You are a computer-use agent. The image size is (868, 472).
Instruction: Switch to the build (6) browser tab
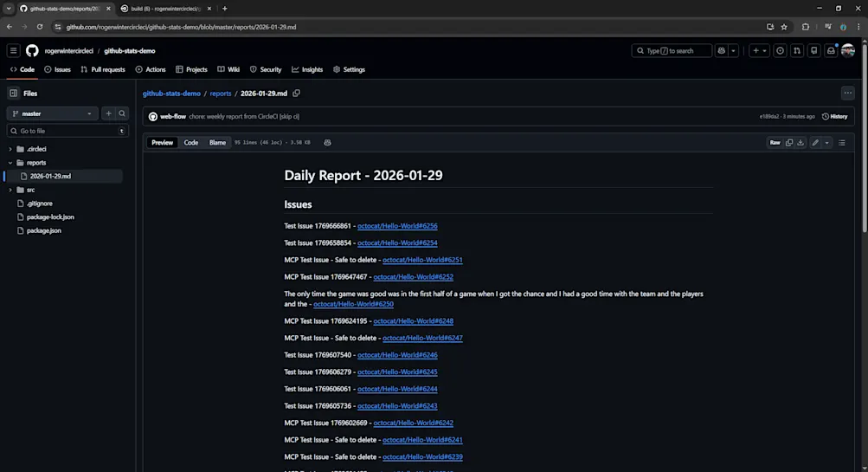(x=166, y=9)
